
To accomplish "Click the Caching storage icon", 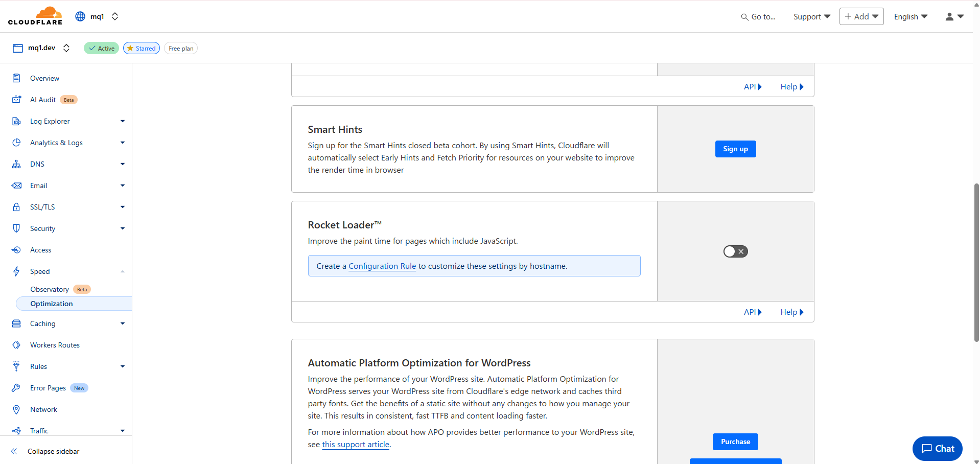I will pyautogui.click(x=16, y=323).
